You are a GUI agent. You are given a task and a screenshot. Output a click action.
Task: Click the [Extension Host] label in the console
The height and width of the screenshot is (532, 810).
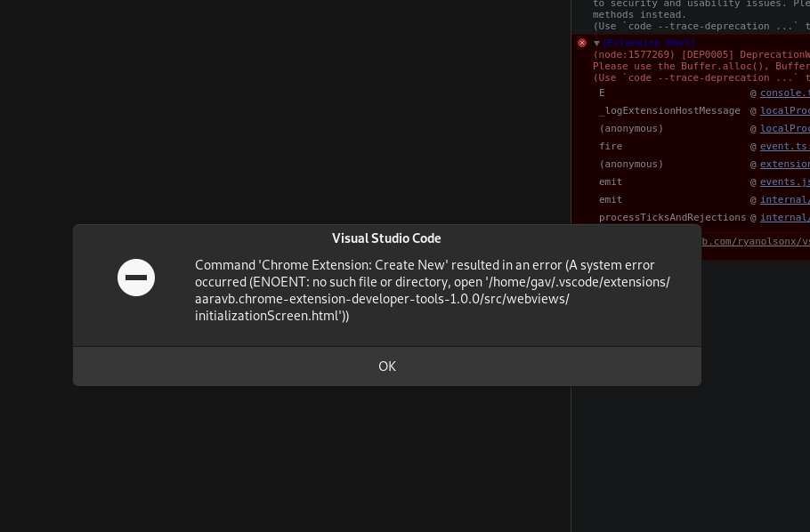(649, 44)
